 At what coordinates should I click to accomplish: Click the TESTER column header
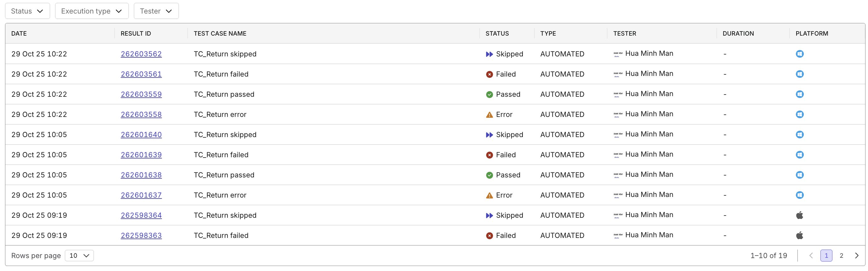point(625,33)
